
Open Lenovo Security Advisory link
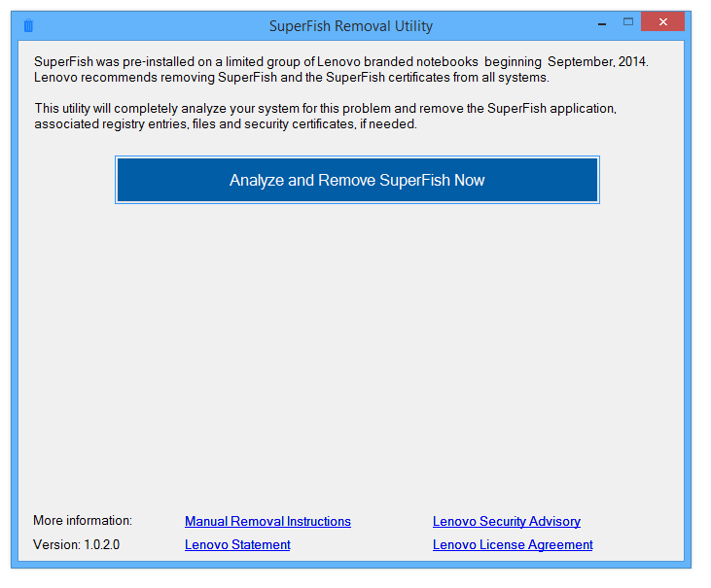(507, 521)
